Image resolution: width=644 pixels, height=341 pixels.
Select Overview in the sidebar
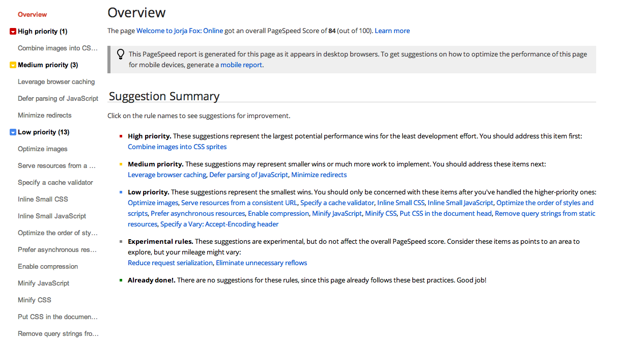[32, 14]
